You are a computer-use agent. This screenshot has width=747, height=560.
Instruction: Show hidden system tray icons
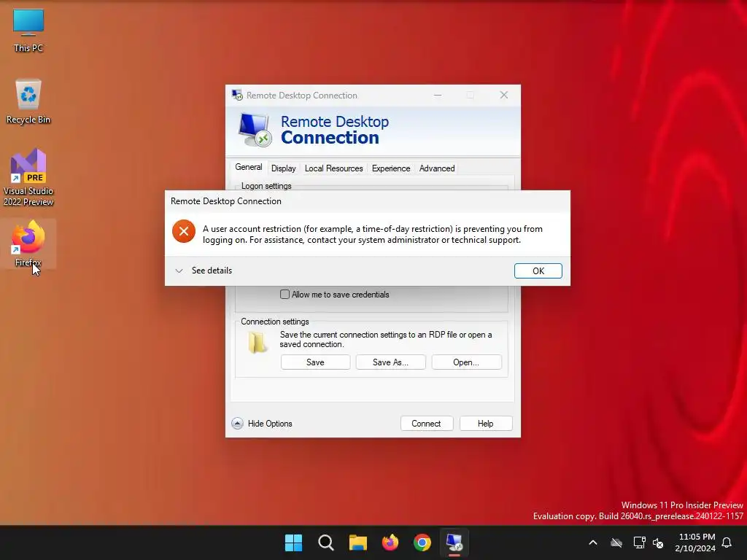(x=593, y=542)
